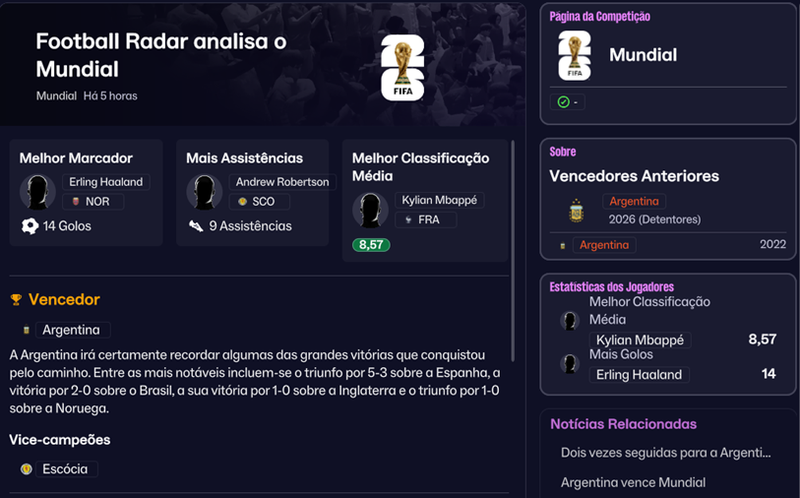The image size is (800, 498).
Task: Click Erling Haaland's portrait under Melhor Marcador
Action: pos(38,192)
